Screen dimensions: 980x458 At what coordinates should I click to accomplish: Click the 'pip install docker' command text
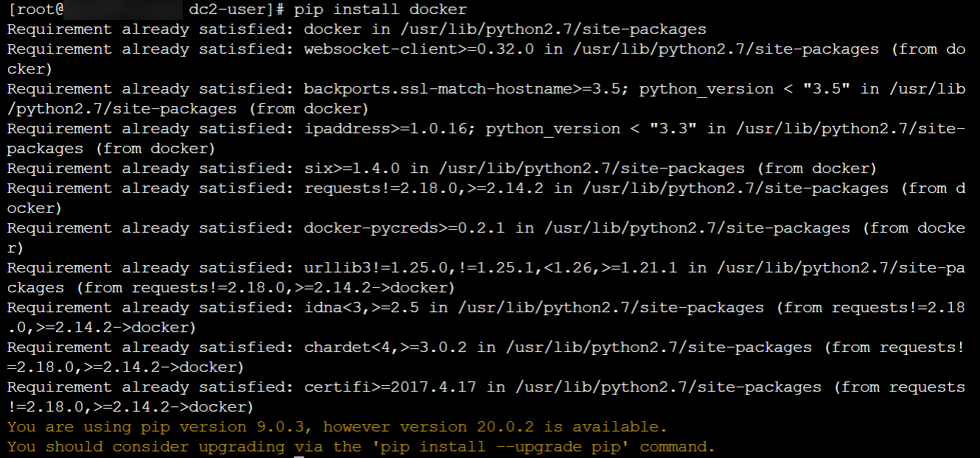click(380, 10)
